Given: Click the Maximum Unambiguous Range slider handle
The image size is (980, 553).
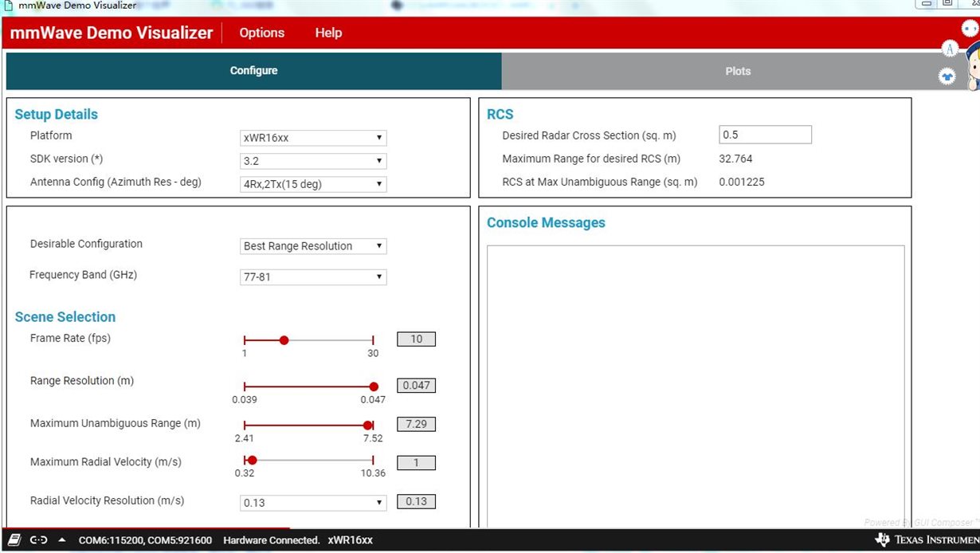Looking at the screenshot, I should [x=367, y=426].
